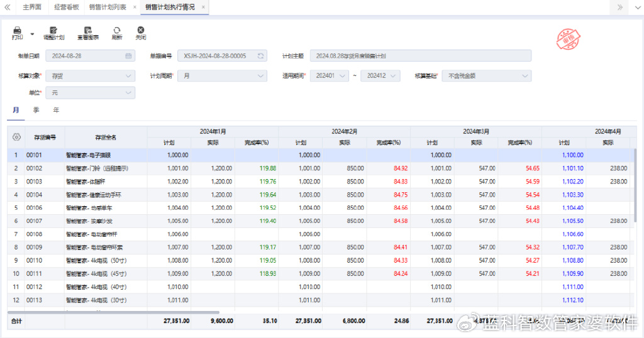This screenshot has width=644, height=338.
Task: Click the 刷新 refresh icon
Action: tap(117, 30)
